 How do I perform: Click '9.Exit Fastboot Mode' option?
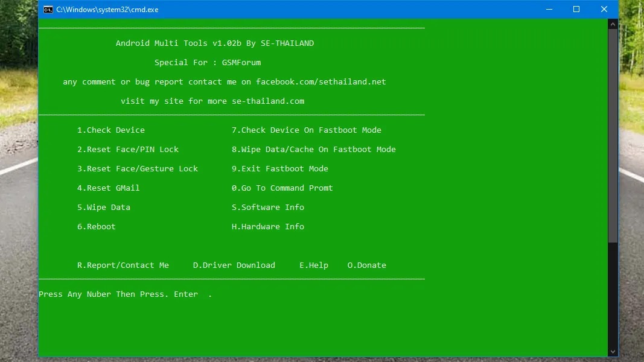(279, 169)
